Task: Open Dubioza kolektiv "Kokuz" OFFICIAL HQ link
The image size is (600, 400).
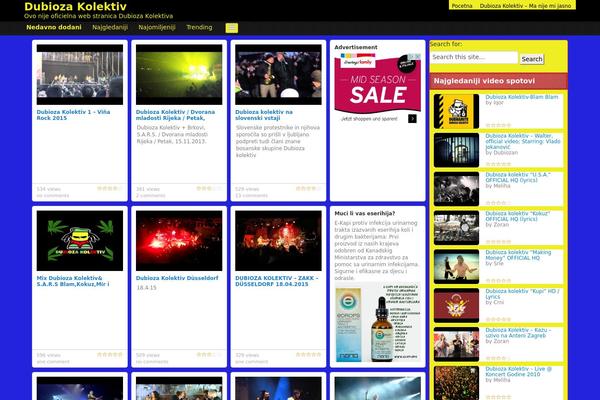Action: 518,216
